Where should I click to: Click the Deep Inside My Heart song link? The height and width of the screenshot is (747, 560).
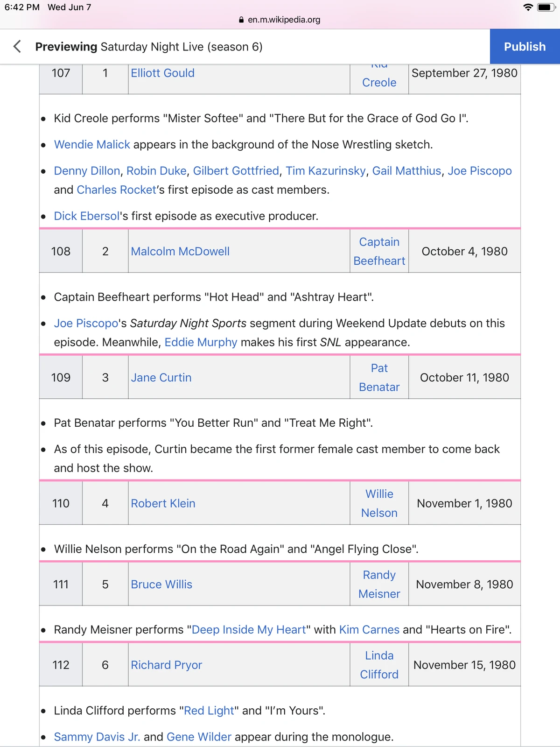[x=250, y=629]
